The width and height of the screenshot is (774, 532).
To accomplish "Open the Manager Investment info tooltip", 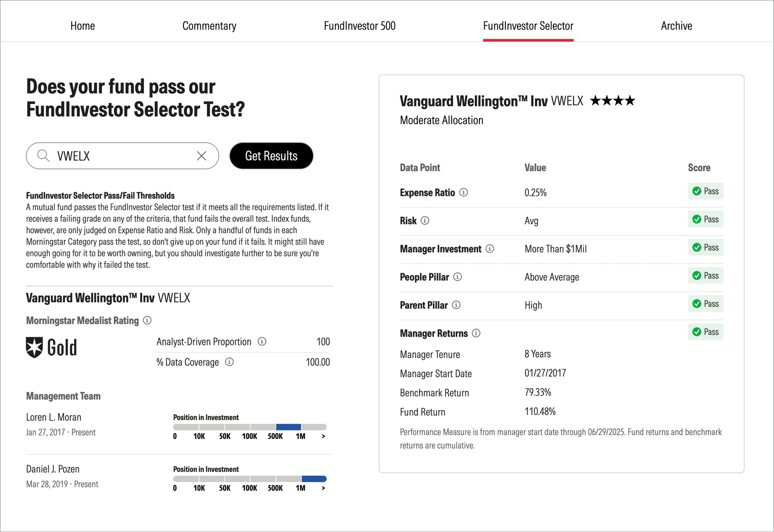I will coord(490,249).
